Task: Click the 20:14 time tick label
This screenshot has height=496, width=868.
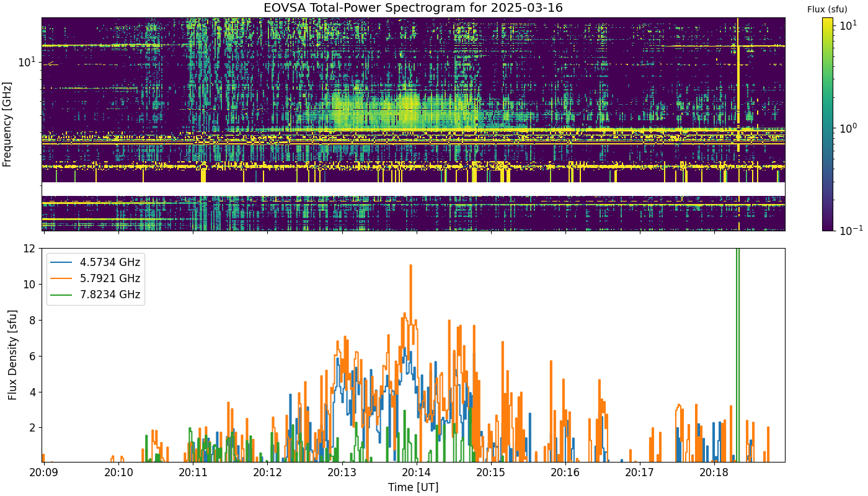Action: coord(416,472)
